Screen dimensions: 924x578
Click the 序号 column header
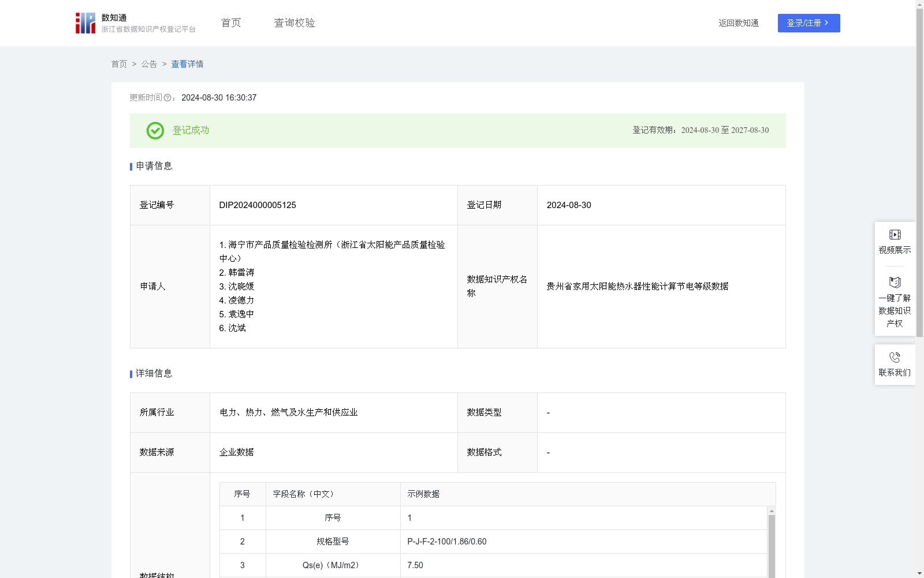(243, 494)
